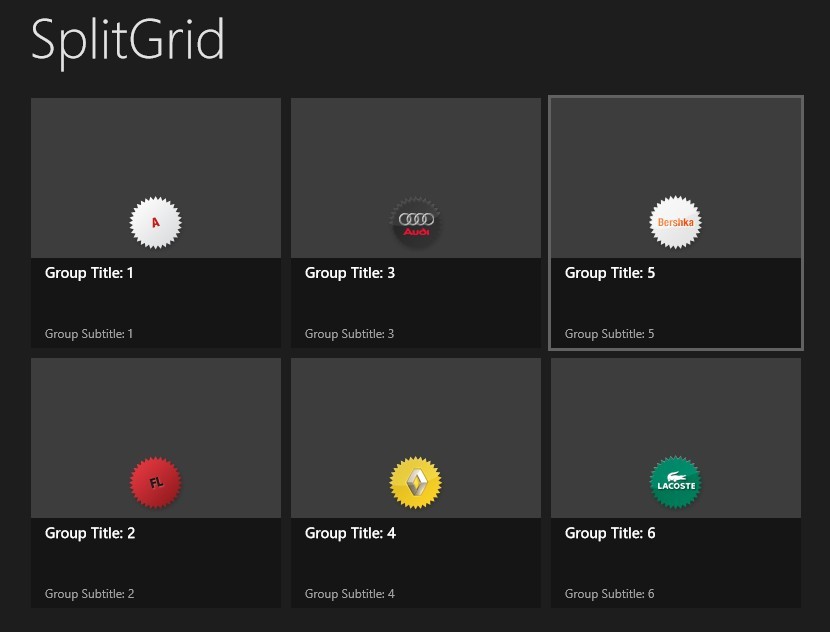
Task: Click the Bershka logo badge
Action: (675, 222)
